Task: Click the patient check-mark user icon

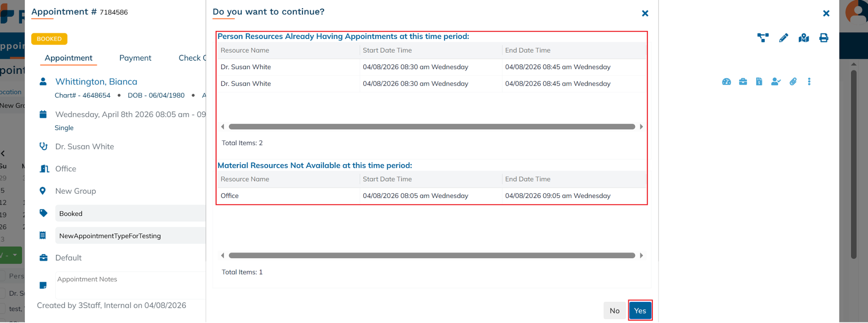Action: pos(776,82)
